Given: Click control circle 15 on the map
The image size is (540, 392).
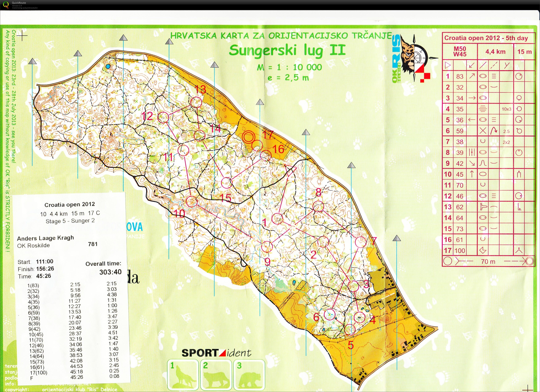Looking at the screenshot, I should (226, 183).
